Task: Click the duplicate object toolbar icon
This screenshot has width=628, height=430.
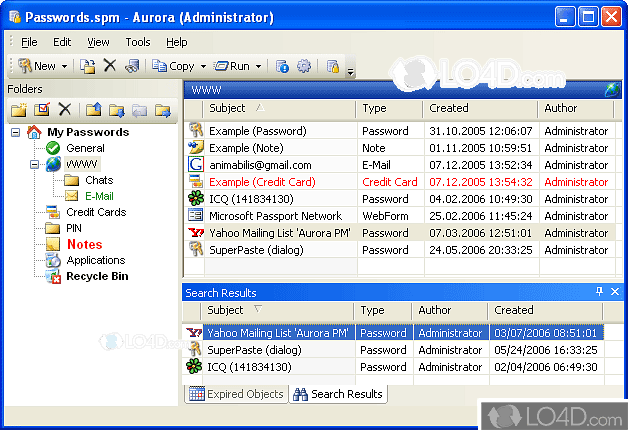Action: (x=87, y=66)
